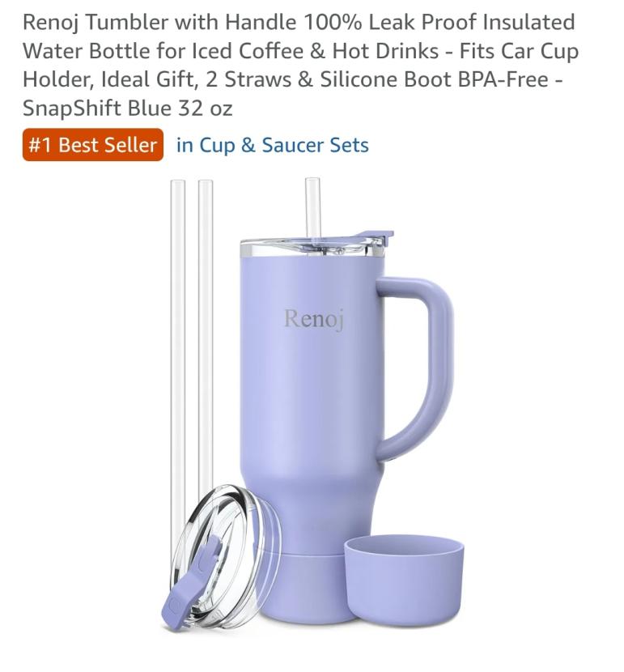
Task: Click the detached clear lid
Action: [225, 556]
